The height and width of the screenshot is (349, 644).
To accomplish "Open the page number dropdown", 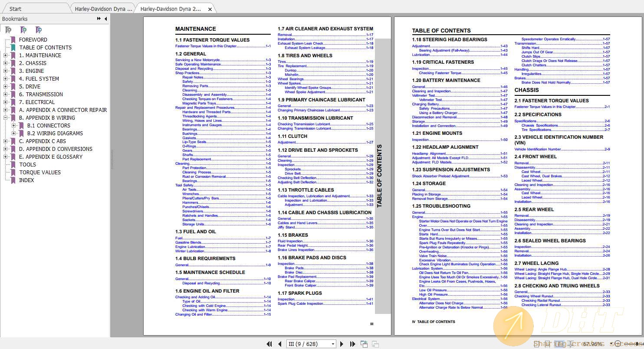I will click(x=333, y=344).
